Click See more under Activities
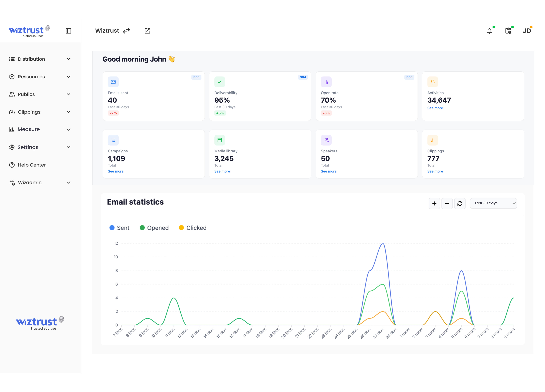Image resolution: width=545 pixels, height=392 pixels. pyautogui.click(x=435, y=108)
